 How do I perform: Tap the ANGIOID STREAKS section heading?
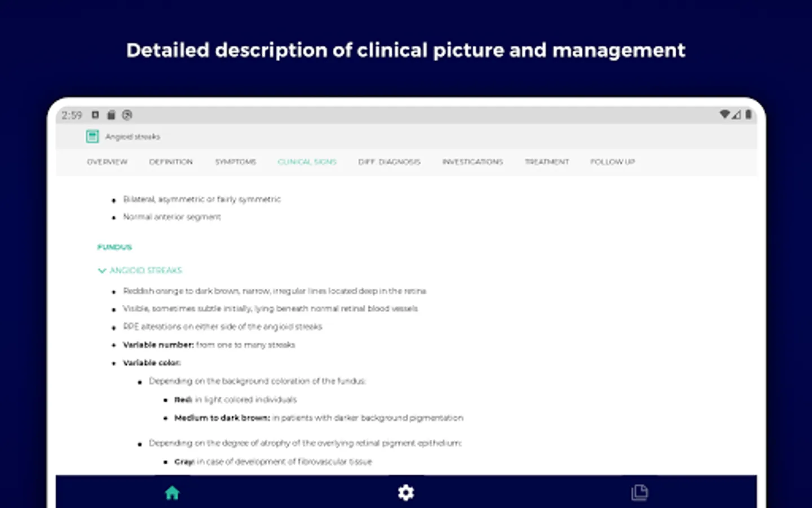[146, 271]
